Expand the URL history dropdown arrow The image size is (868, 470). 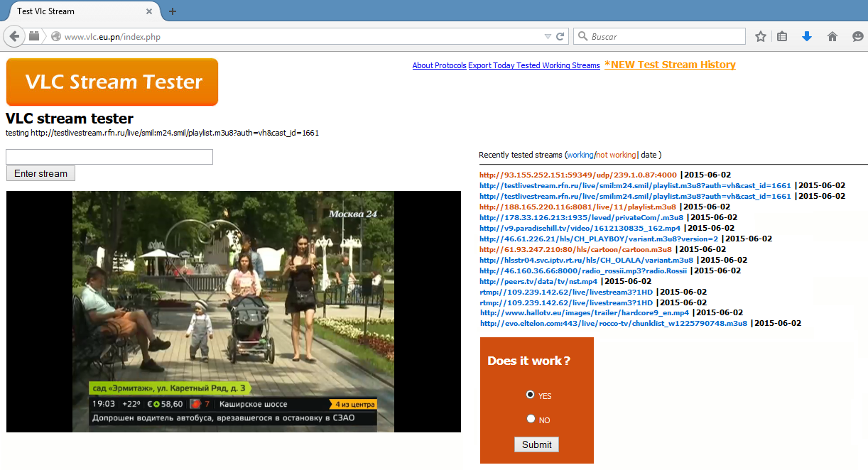pyautogui.click(x=547, y=36)
